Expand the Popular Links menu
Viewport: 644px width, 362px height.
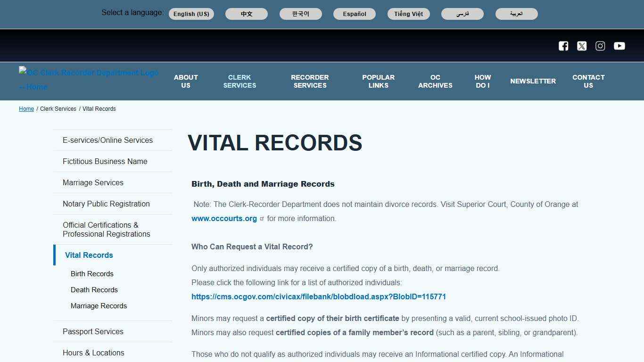378,81
